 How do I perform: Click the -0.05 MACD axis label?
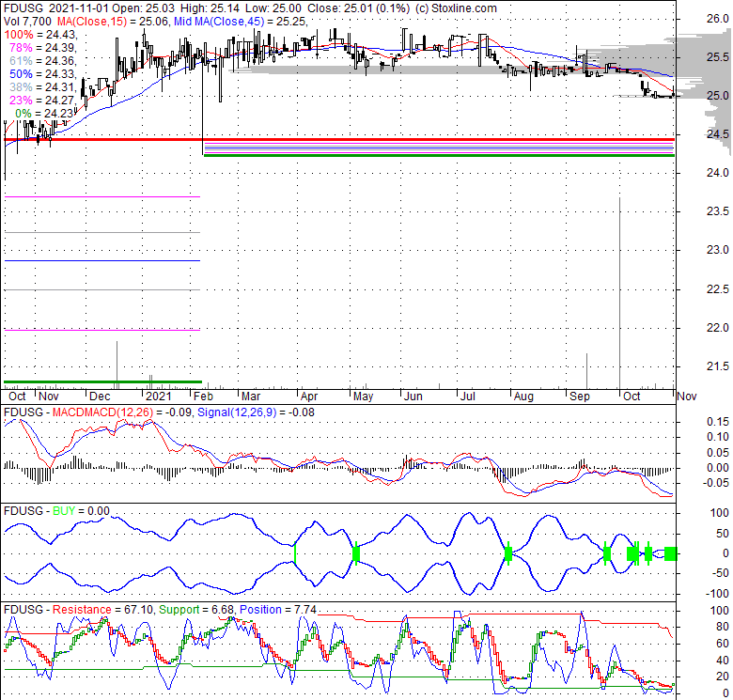point(715,483)
